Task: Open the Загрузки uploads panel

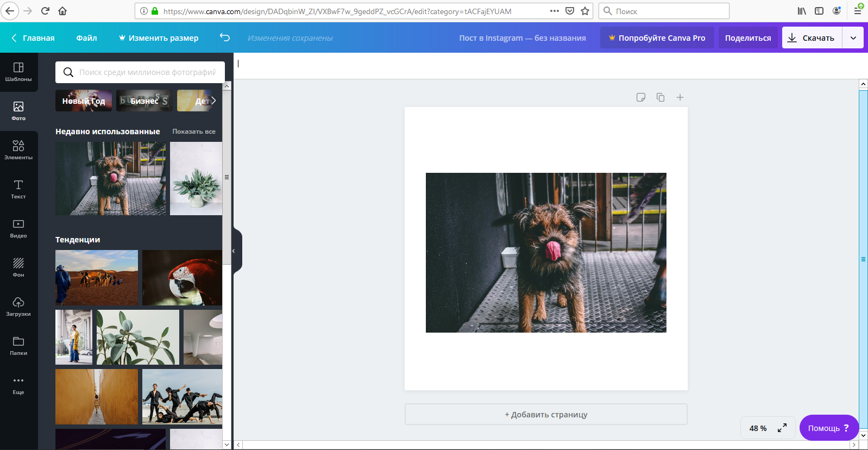Action: click(18, 307)
